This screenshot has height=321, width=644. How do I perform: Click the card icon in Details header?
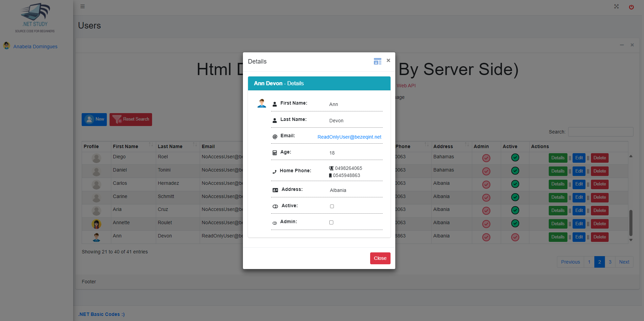pos(377,61)
